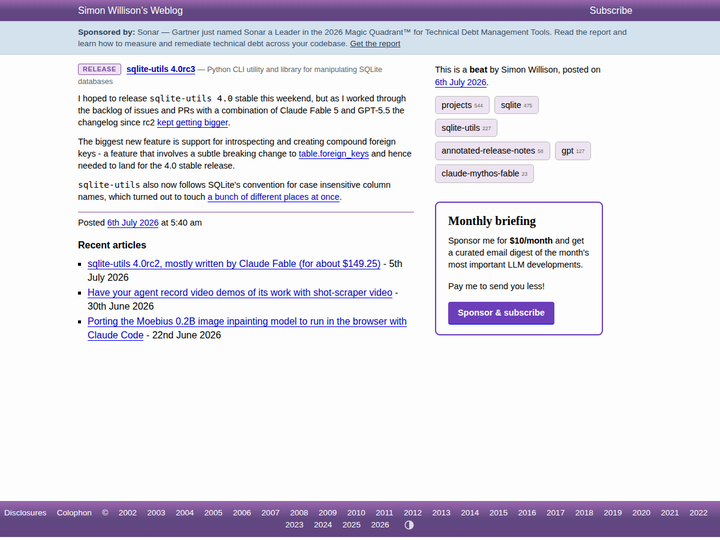
Task: Select the 'Monthly briefing' heading text
Action: (492, 221)
